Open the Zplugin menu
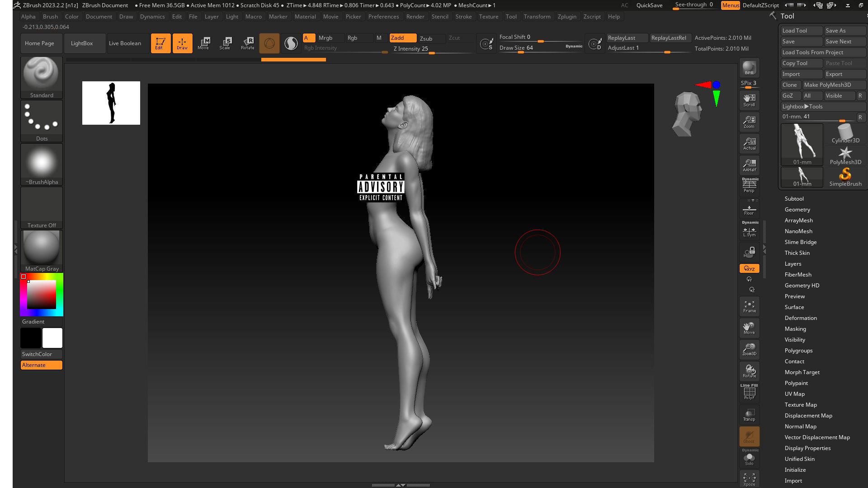 [567, 17]
